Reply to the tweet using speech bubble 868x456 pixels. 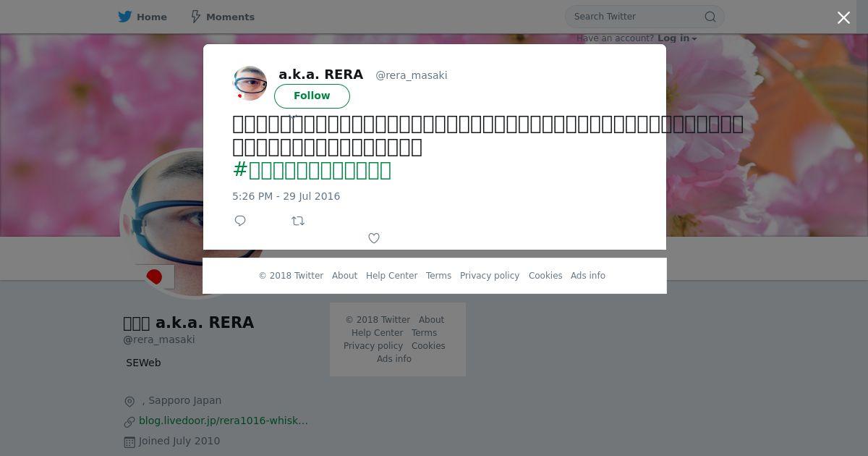coord(240,221)
